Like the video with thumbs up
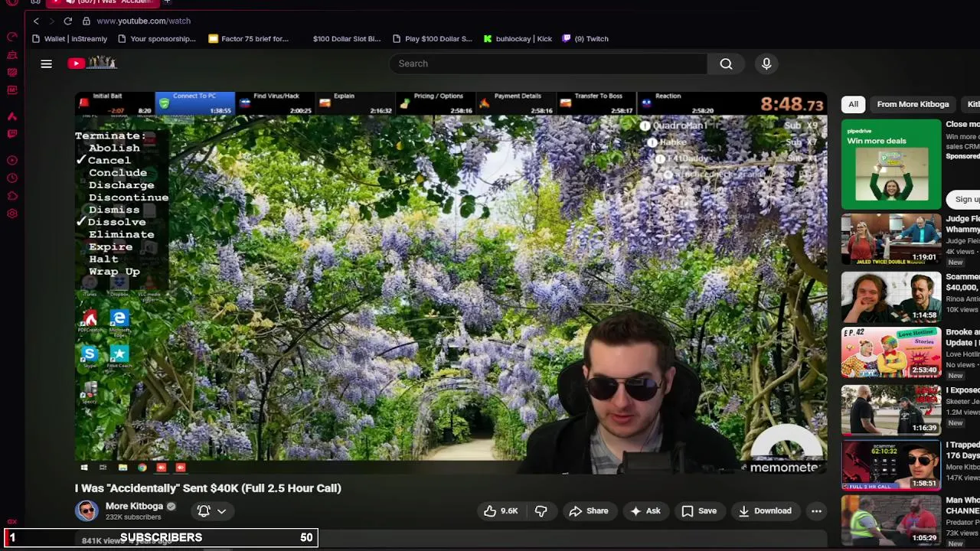The height and width of the screenshot is (551, 980). point(501,511)
